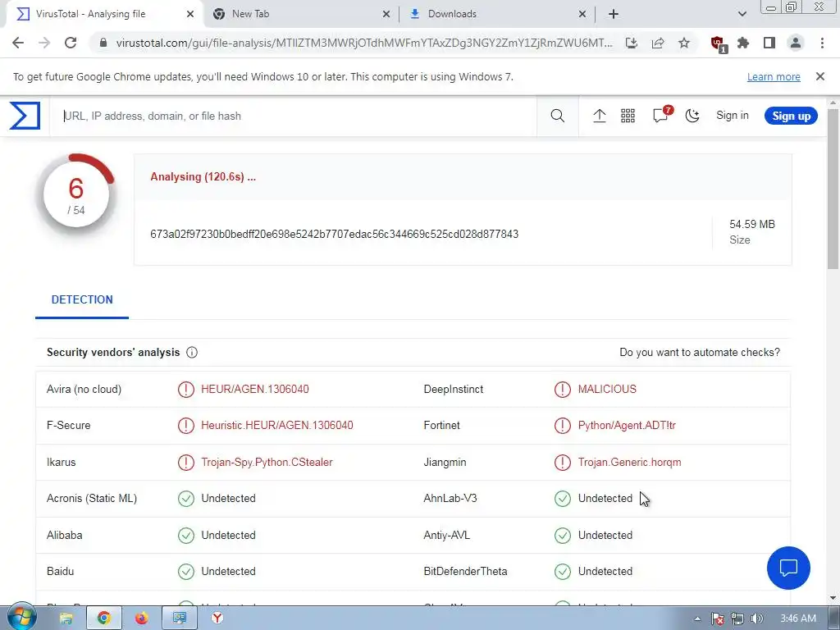Close the Downloads browser tab
Image resolution: width=840 pixels, height=630 pixels.
click(x=582, y=15)
